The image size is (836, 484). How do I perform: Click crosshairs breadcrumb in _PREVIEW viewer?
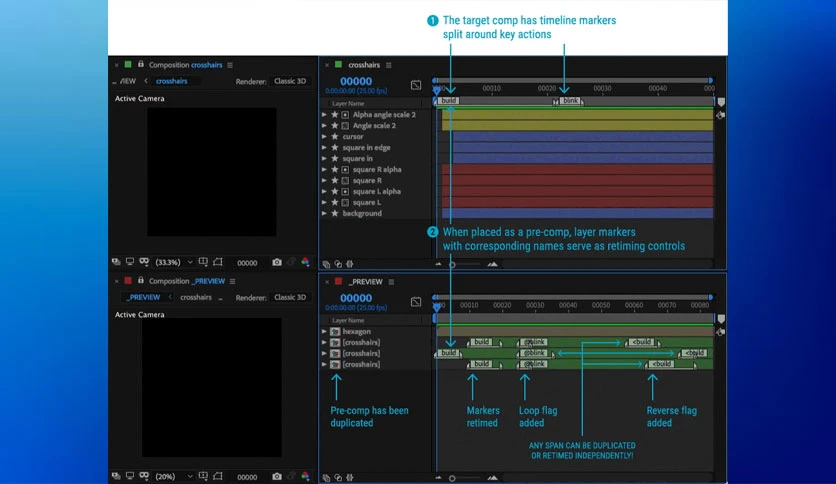tap(196, 297)
